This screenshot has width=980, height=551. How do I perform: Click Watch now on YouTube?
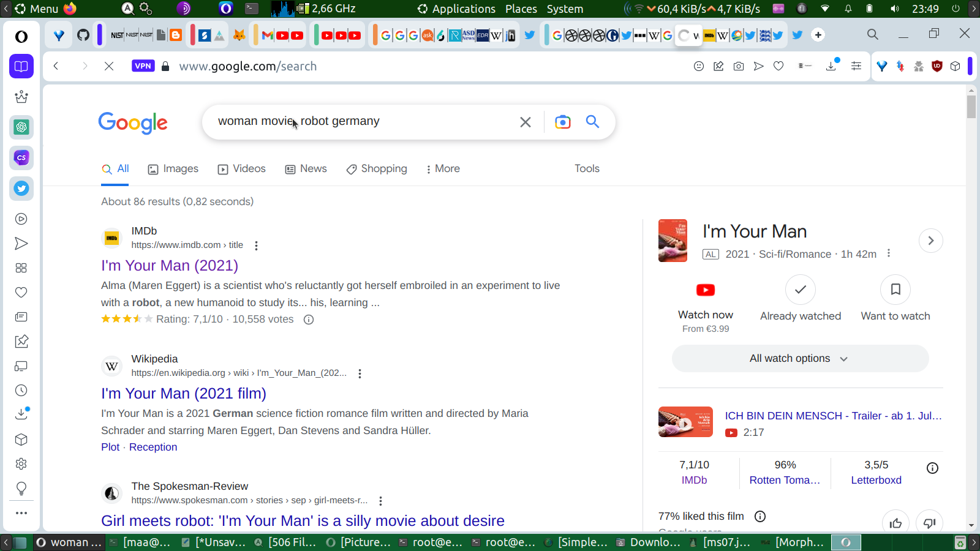click(x=706, y=304)
